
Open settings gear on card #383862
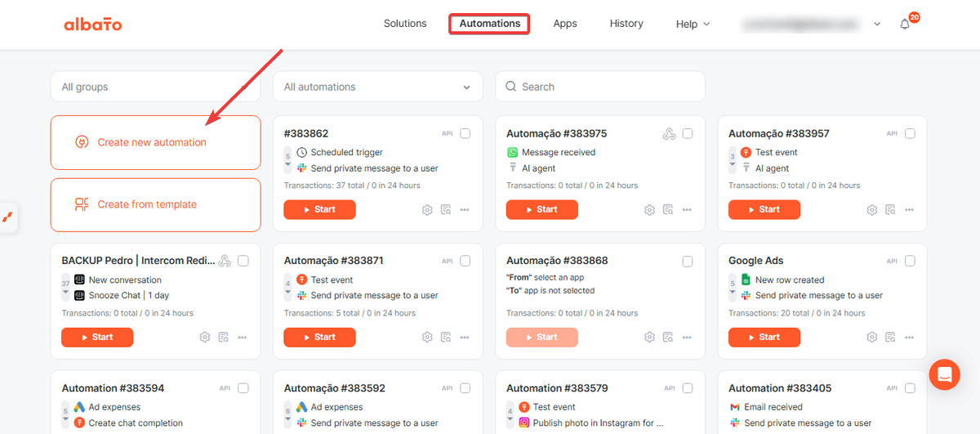[x=427, y=210]
